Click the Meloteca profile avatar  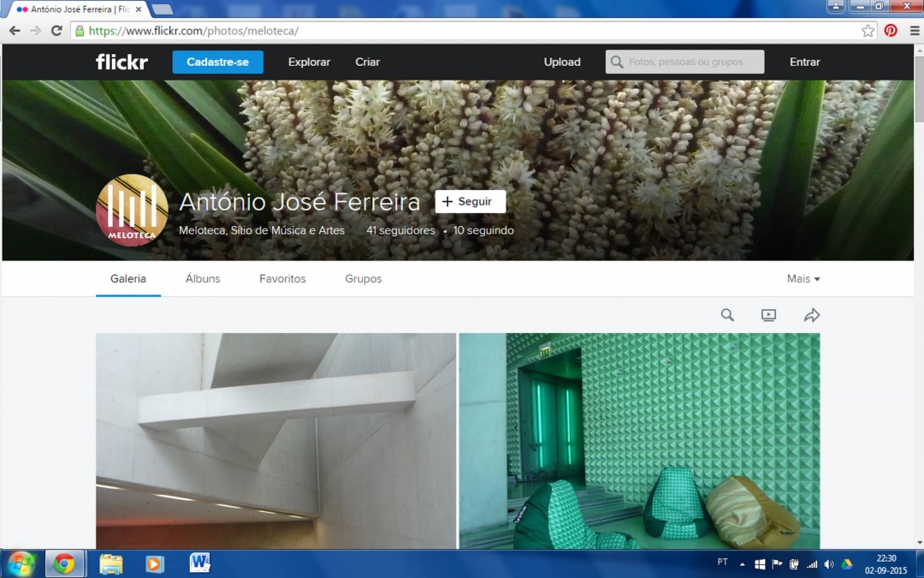coord(132,210)
